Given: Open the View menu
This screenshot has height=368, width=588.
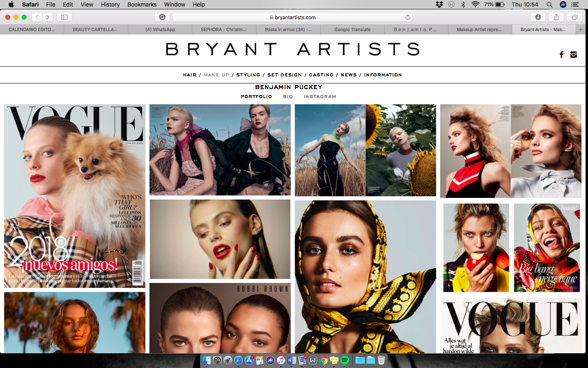Looking at the screenshot, I should pos(87,4).
